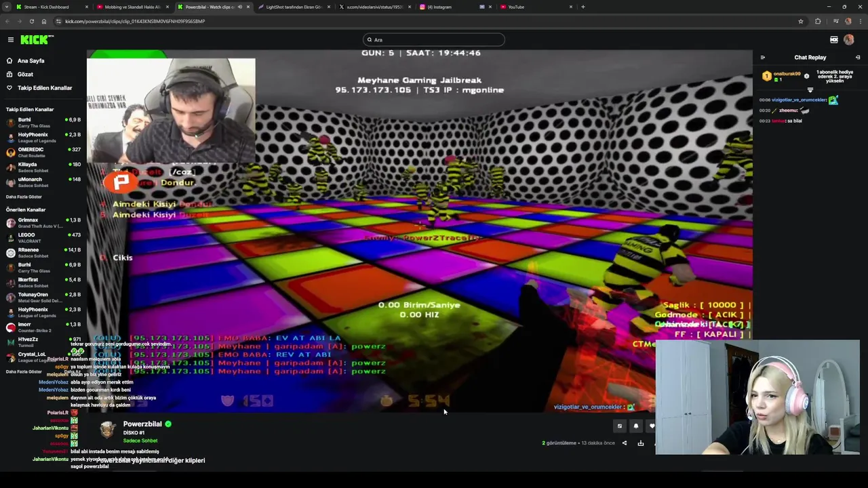This screenshot has height=488, width=868.
Task: Open a new browser tab
Action: [583, 7]
